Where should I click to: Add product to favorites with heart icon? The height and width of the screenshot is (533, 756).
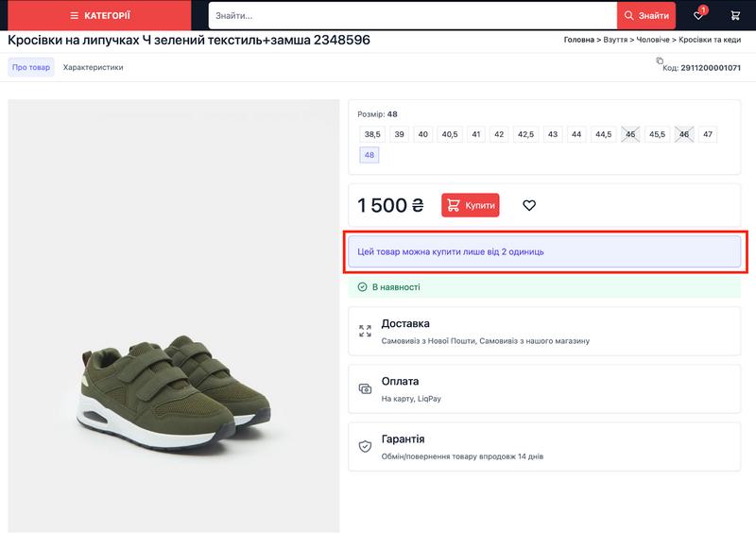[529, 205]
